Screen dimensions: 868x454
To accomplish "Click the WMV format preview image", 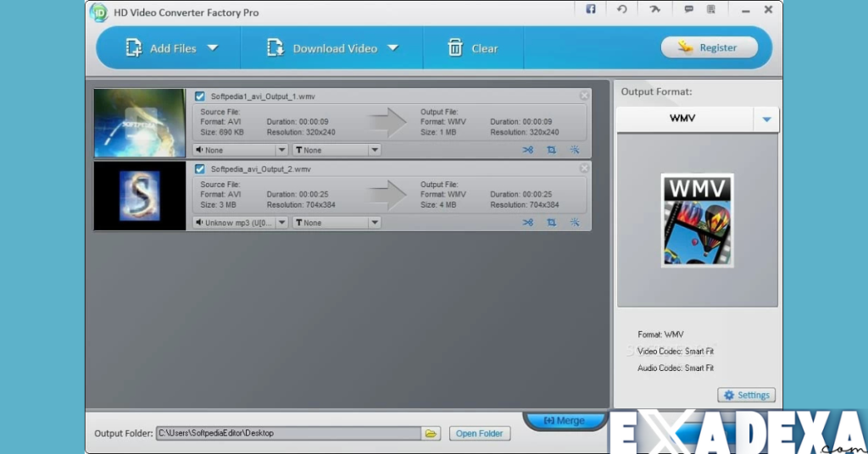I will 697,220.
